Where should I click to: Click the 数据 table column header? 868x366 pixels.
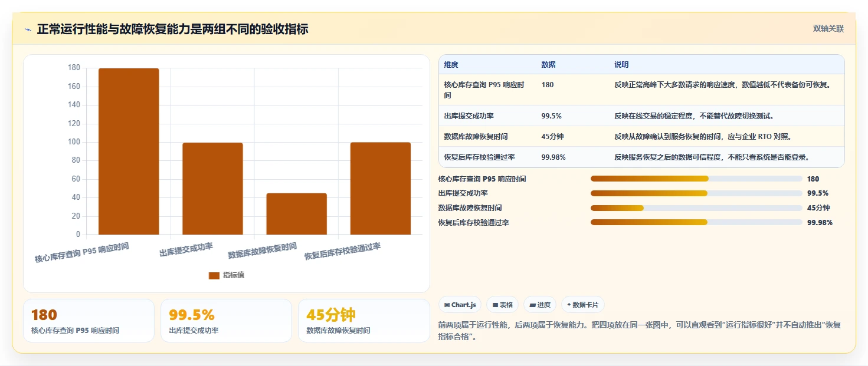pyautogui.click(x=548, y=65)
